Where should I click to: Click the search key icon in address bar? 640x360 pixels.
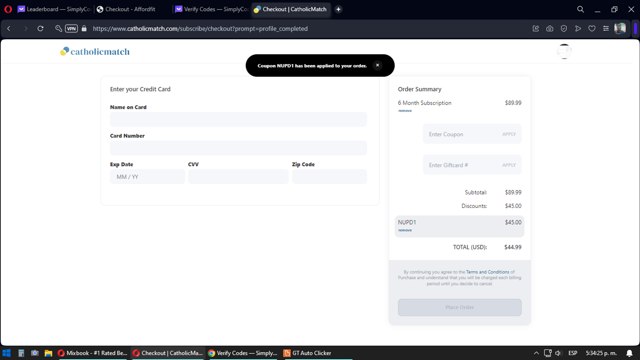coord(58,29)
